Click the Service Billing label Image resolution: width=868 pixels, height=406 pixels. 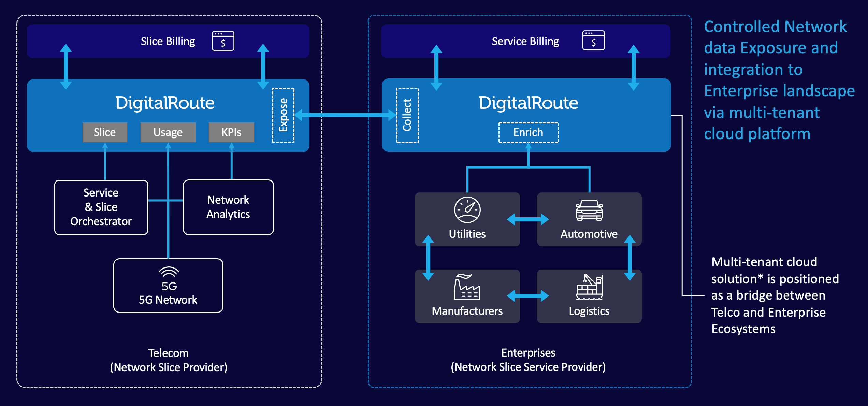click(525, 41)
